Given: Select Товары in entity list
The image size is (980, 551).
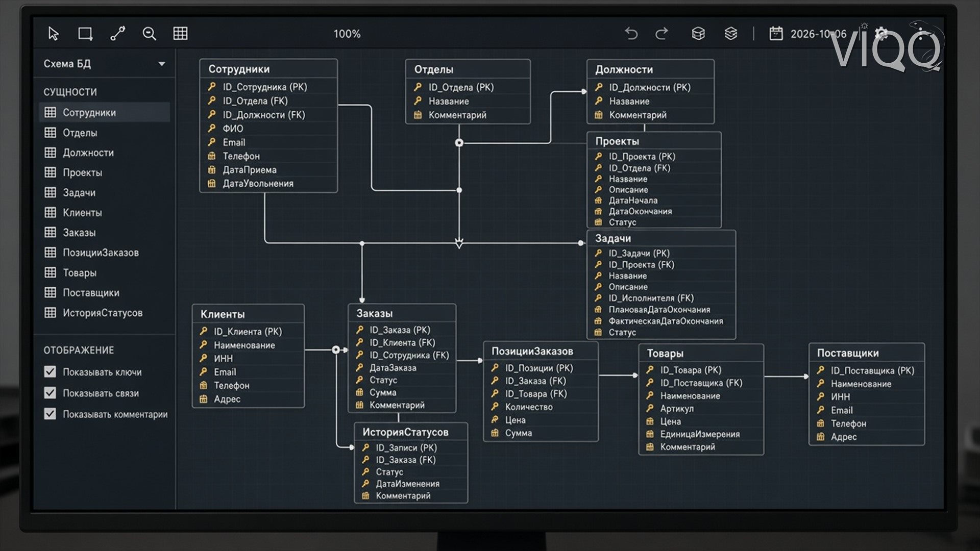Looking at the screenshot, I should (104, 272).
